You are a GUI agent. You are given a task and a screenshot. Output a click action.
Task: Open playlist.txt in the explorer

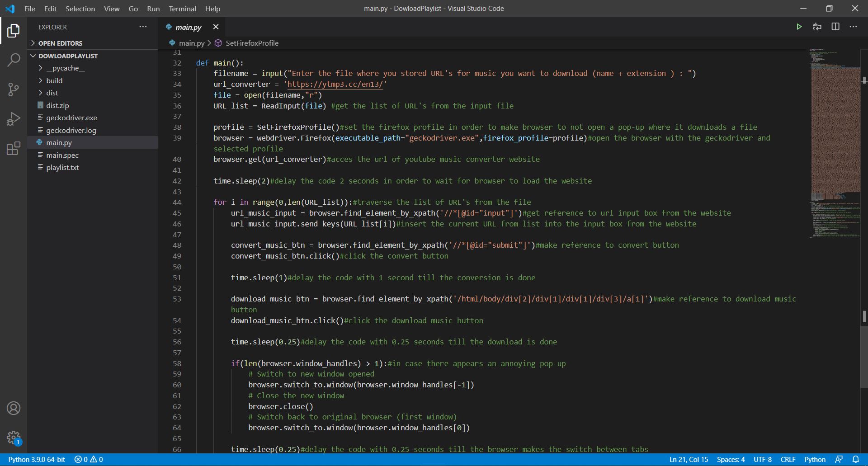coord(62,167)
